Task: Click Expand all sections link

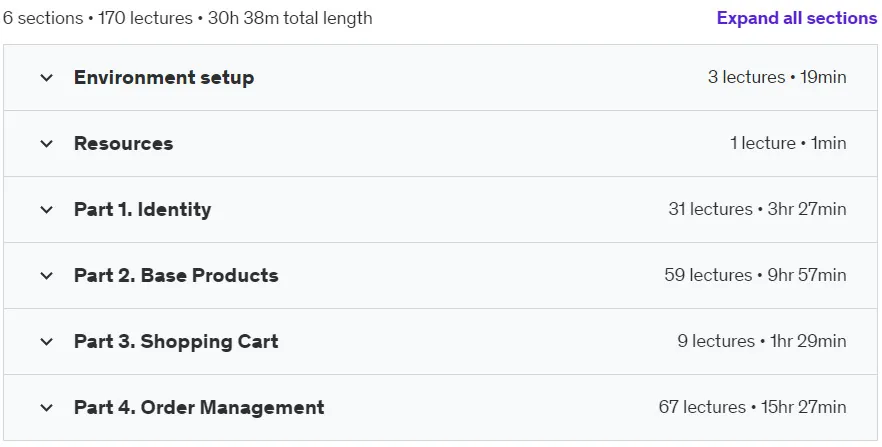Action: click(x=796, y=18)
